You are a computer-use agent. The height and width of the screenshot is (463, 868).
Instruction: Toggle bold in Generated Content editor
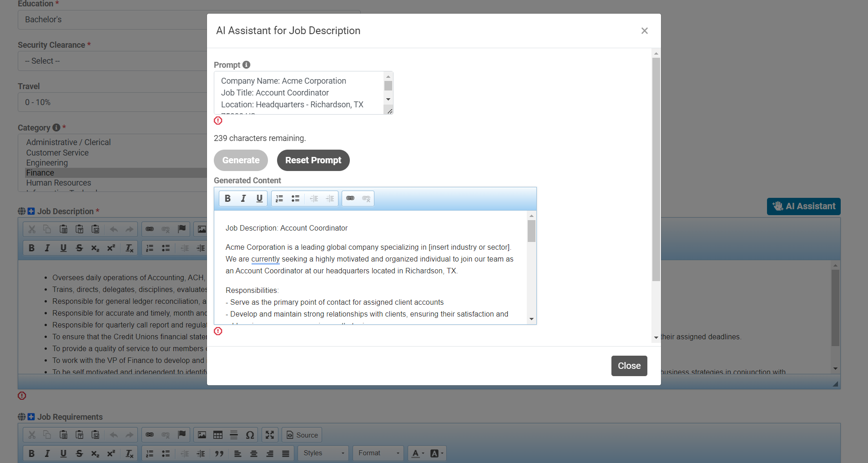pyautogui.click(x=227, y=198)
